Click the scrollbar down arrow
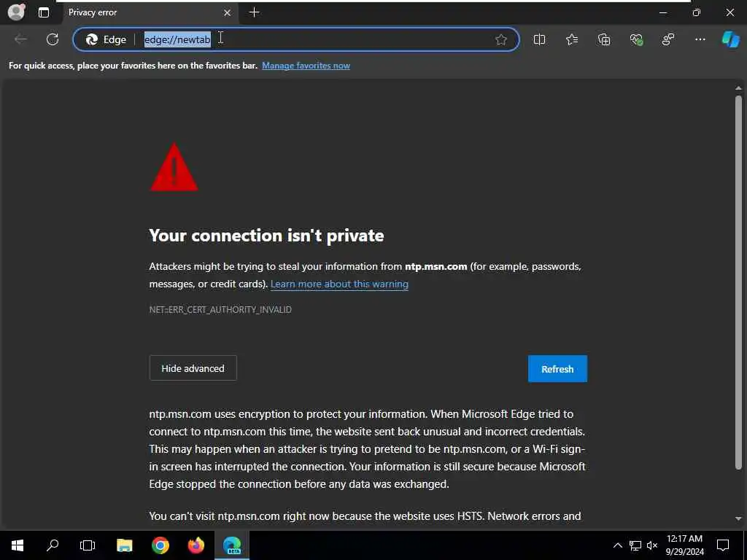Screen dimensions: 747x560 pos(738,518)
